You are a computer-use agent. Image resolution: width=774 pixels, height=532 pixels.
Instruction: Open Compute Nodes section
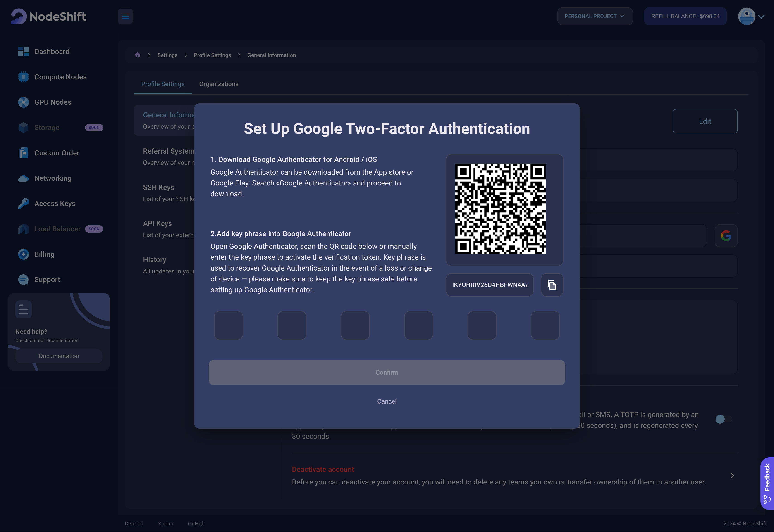pyautogui.click(x=52, y=77)
